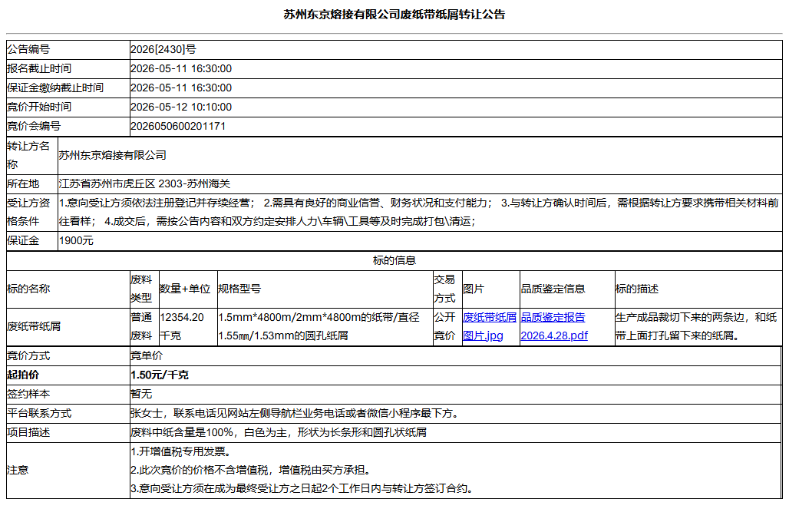Click note line 3 about 2个工作日内签订合约

pyautogui.click(x=302, y=488)
